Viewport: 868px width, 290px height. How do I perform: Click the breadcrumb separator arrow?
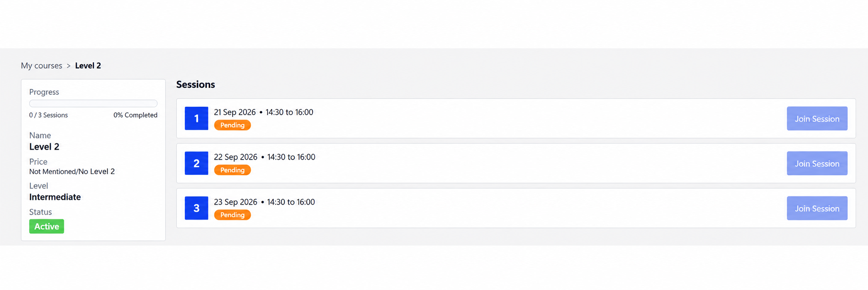(68, 66)
